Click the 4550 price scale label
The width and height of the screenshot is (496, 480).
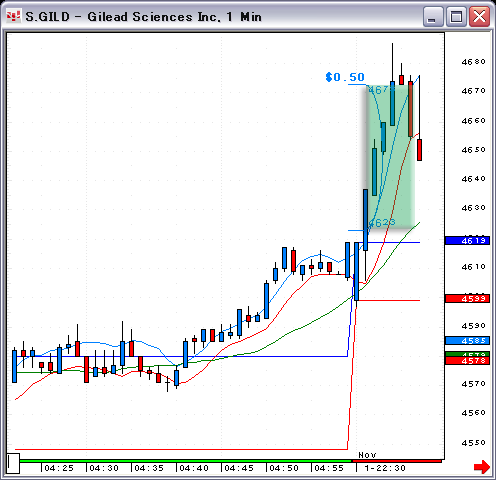(x=474, y=443)
